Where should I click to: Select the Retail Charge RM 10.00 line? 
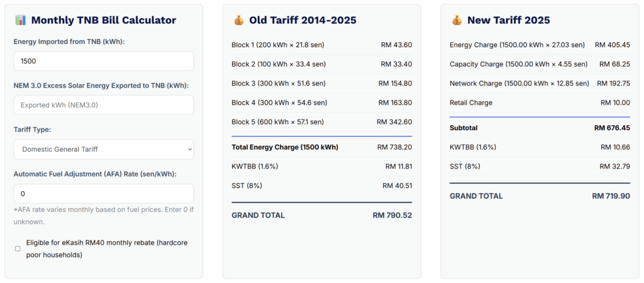coord(540,103)
